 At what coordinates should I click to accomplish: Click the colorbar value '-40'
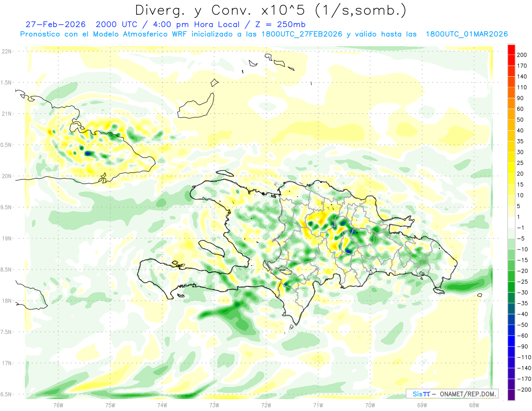point(522,314)
